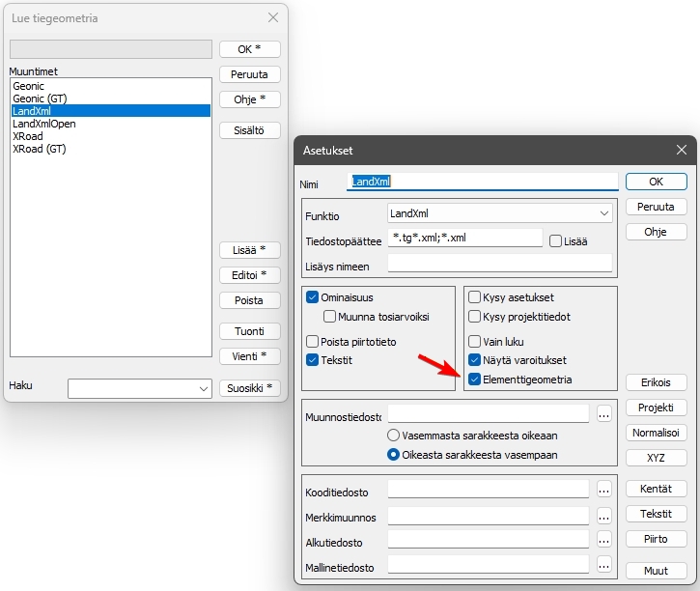
Task: Uncheck the Näytä varoitukset checkbox
Action: [475, 359]
